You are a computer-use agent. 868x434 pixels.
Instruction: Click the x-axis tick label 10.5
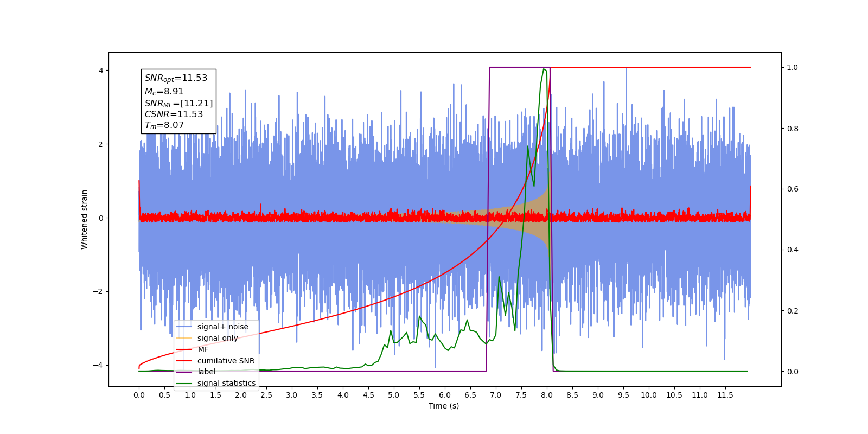tap(674, 395)
